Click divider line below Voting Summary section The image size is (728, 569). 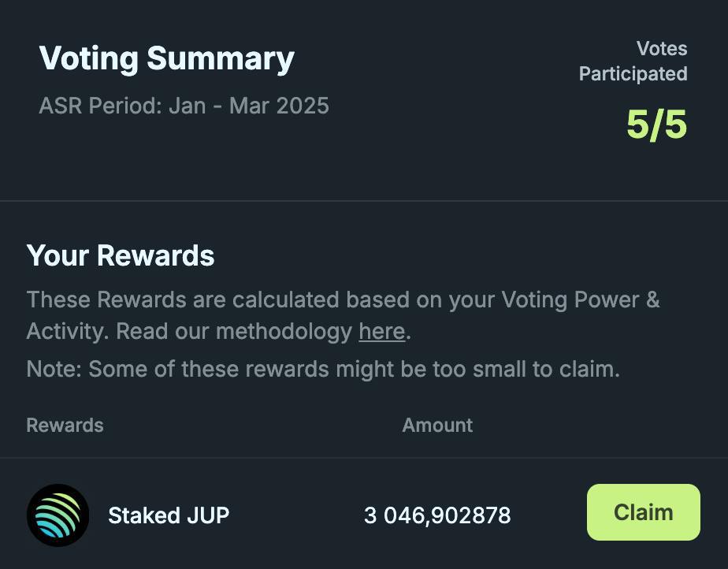click(x=364, y=201)
